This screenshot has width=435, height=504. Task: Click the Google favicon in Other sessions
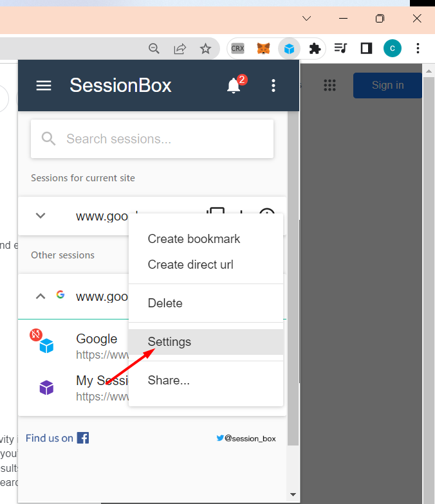click(x=60, y=294)
